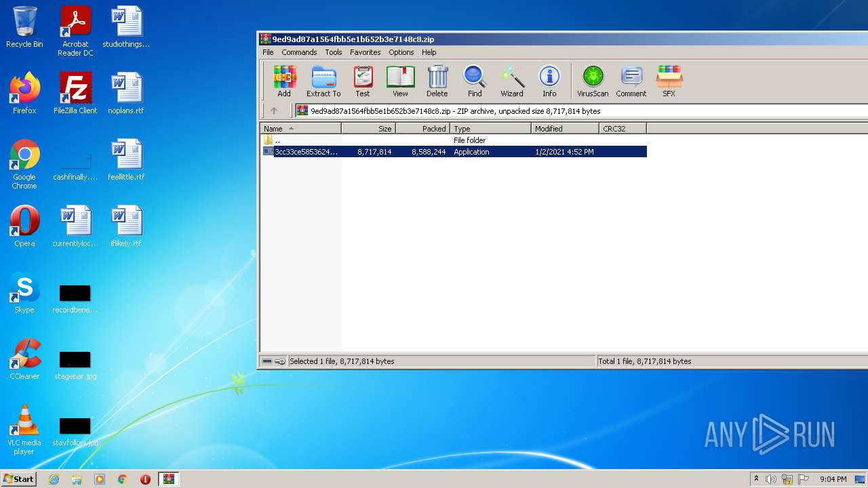This screenshot has width=868, height=488.
Task: Select the Opera desktop shortcut
Action: 24,226
